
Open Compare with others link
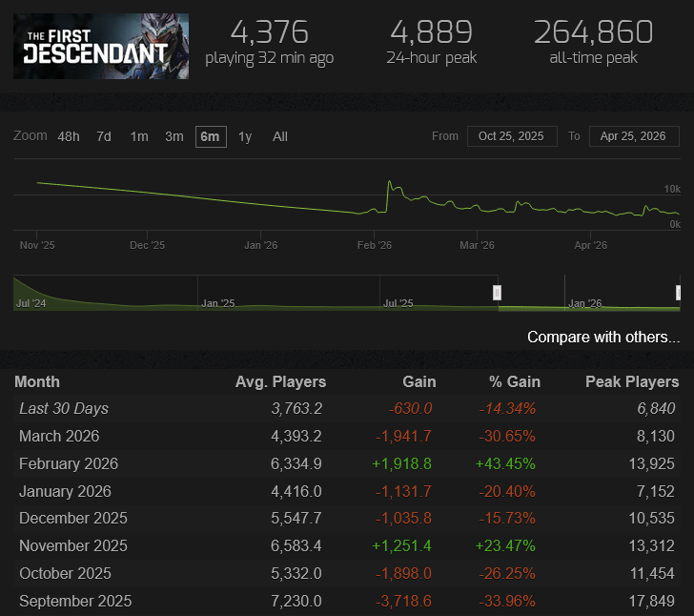pos(603,338)
